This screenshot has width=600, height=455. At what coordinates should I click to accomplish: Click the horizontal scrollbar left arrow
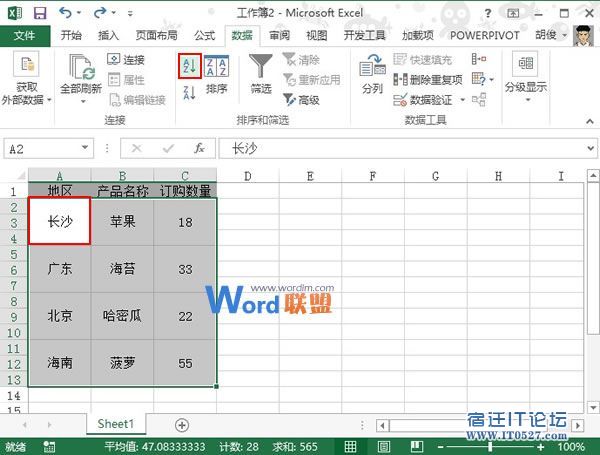point(383,425)
